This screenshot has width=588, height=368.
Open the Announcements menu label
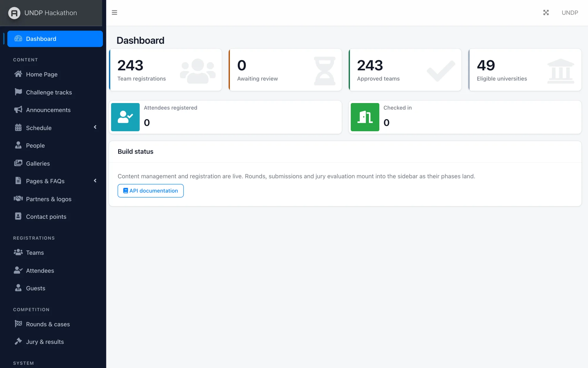click(48, 110)
